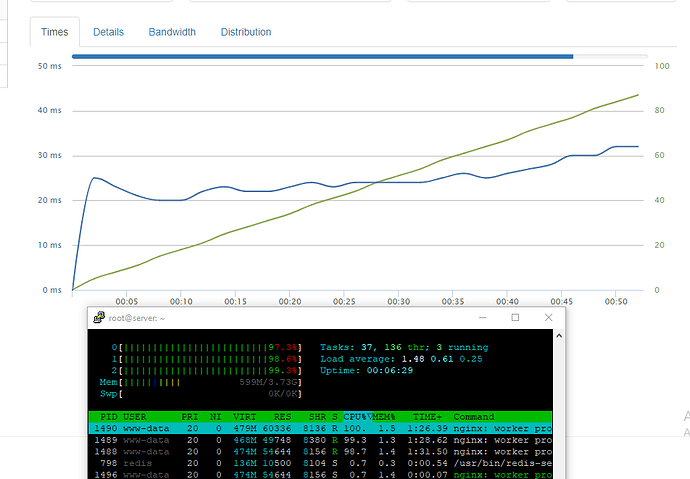Sort htop by CPU% column header

[x=358, y=417]
